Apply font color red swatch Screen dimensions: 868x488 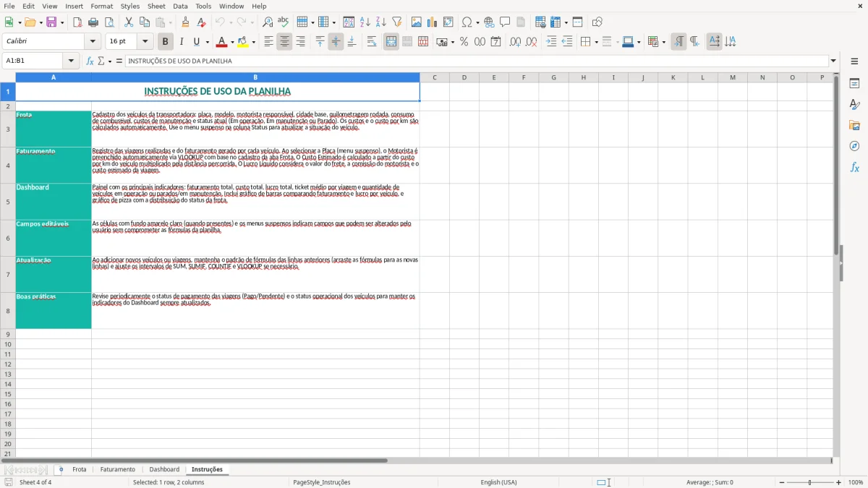click(x=222, y=42)
